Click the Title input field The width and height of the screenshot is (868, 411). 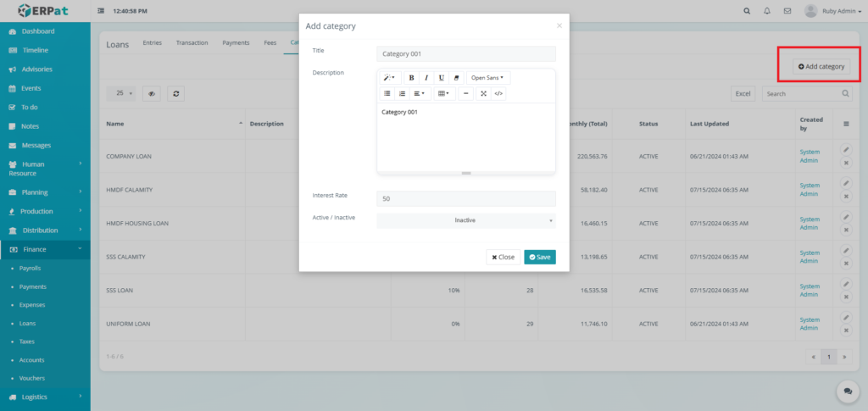[466, 53]
